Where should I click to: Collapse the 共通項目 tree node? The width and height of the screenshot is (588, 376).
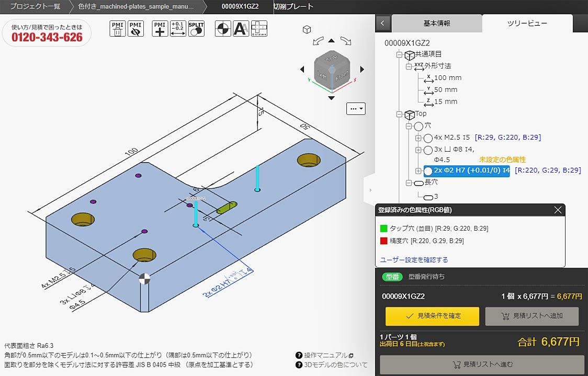pyautogui.click(x=400, y=54)
